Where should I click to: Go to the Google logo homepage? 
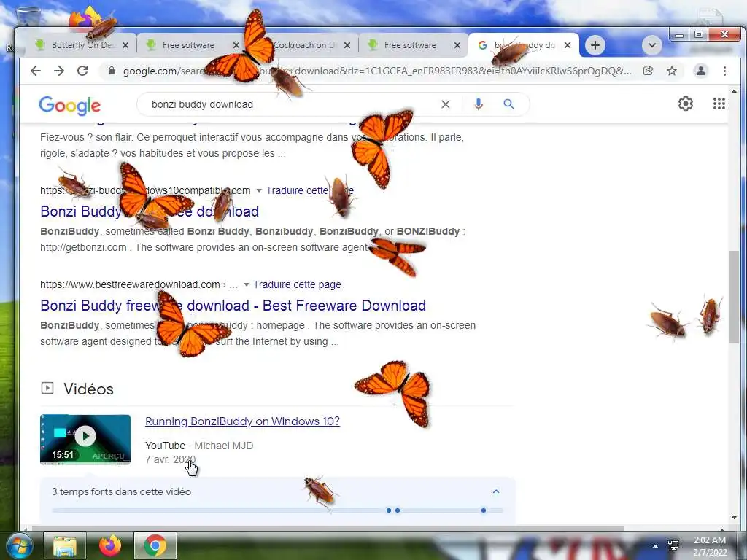pos(69,105)
